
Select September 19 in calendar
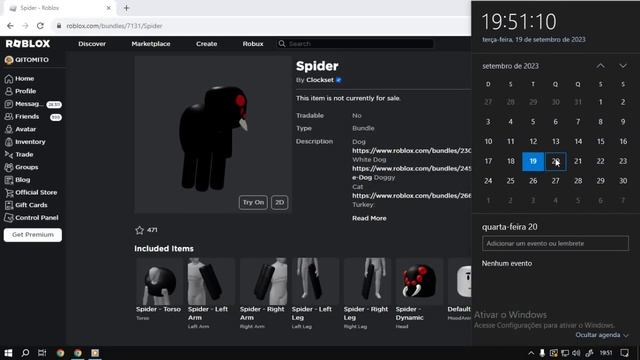533,161
